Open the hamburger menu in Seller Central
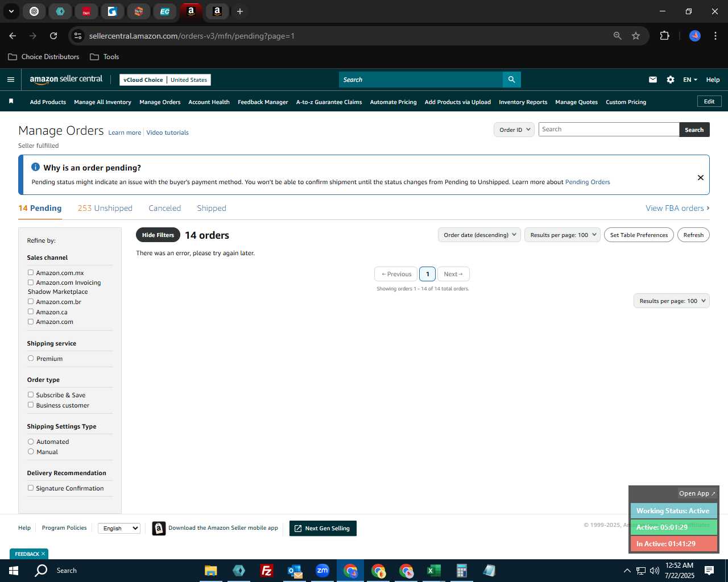This screenshot has height=582, width=728. coord(10,80)
